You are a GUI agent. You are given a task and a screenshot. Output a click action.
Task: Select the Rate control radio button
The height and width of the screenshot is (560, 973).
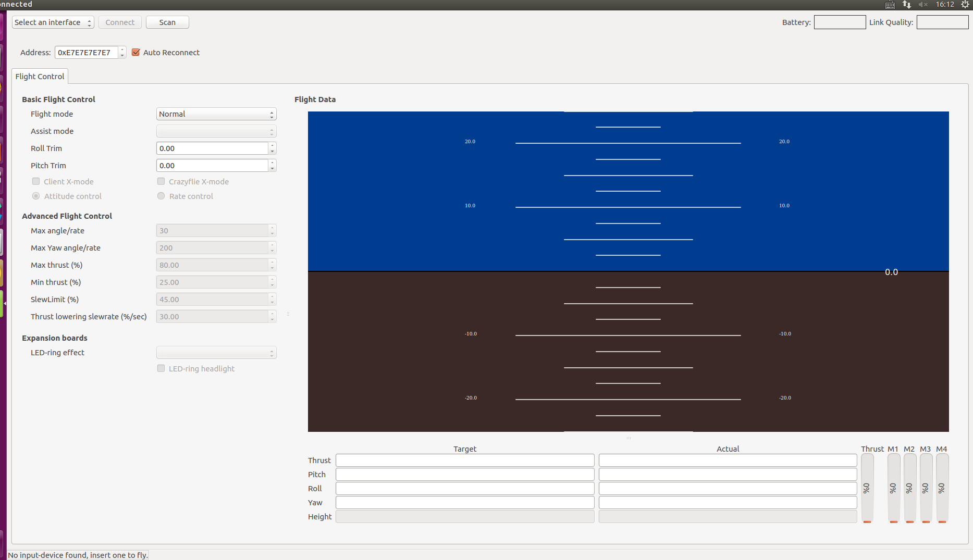[x=161, y=196]
